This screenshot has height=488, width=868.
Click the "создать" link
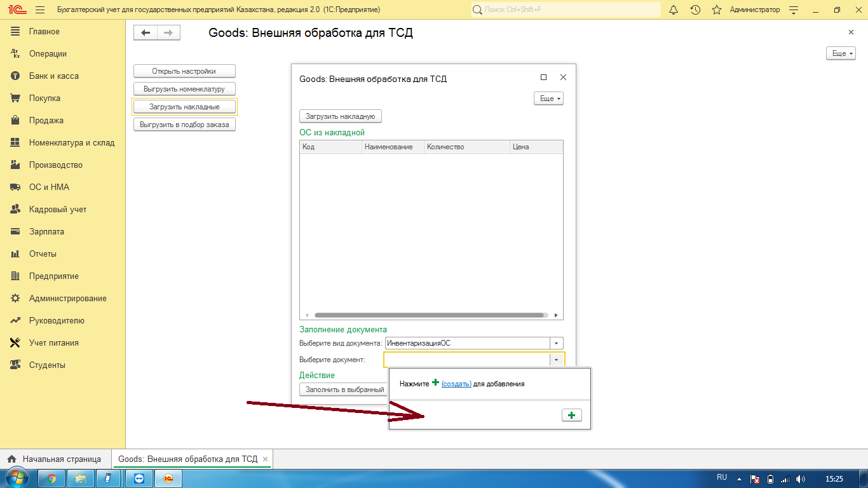pos(456,384)
